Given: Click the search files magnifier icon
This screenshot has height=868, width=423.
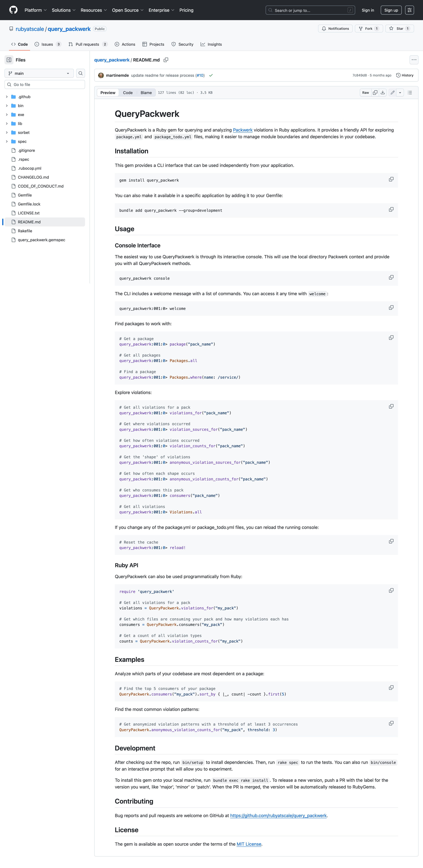Looking at the screenshot, I should coord(81,74).
